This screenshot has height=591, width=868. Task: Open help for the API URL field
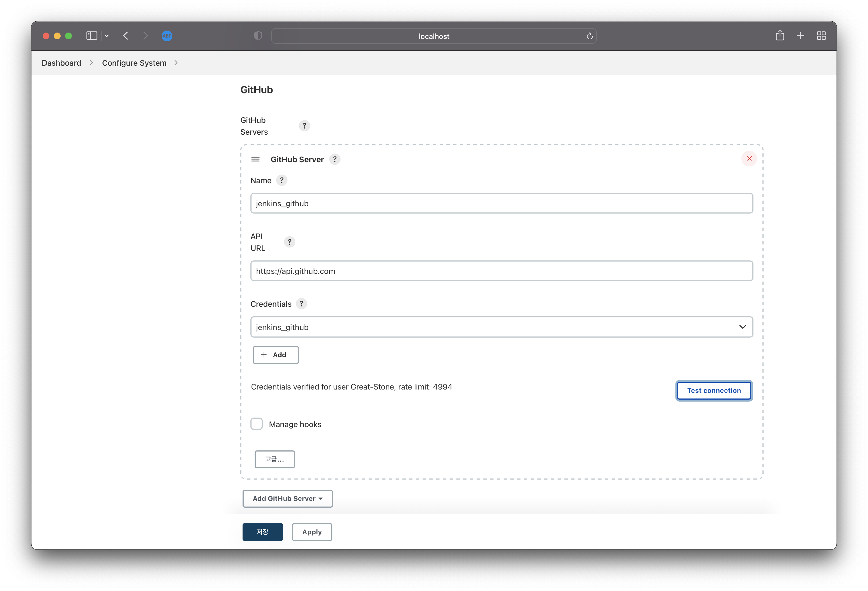tap(289, 242)
